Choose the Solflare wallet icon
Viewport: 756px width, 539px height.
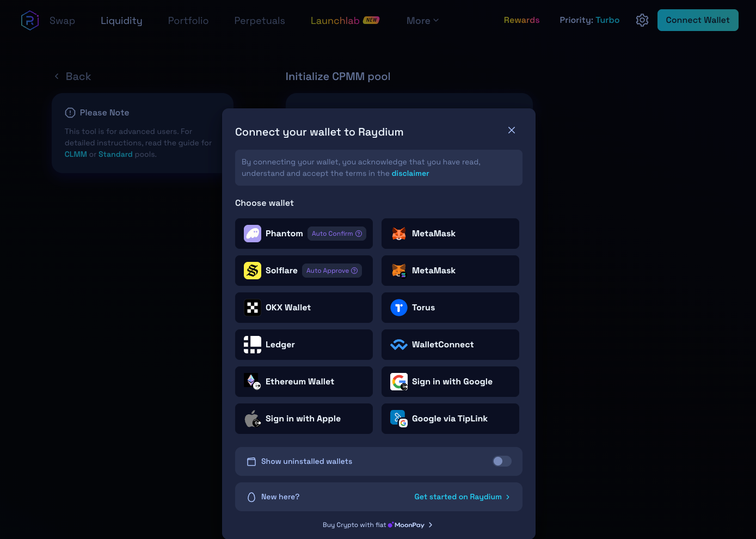253,271
